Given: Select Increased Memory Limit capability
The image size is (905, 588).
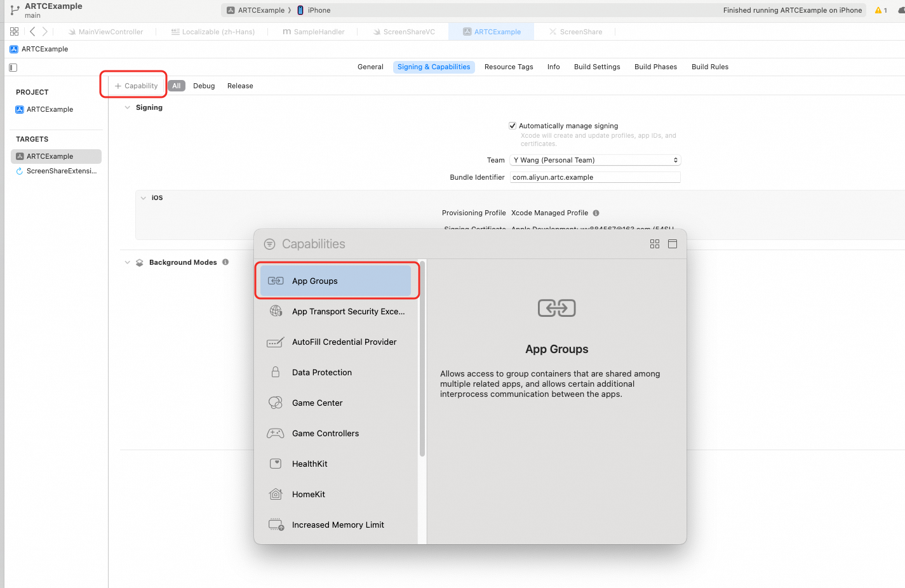Looking at the screenshot, I should point(336,525).
